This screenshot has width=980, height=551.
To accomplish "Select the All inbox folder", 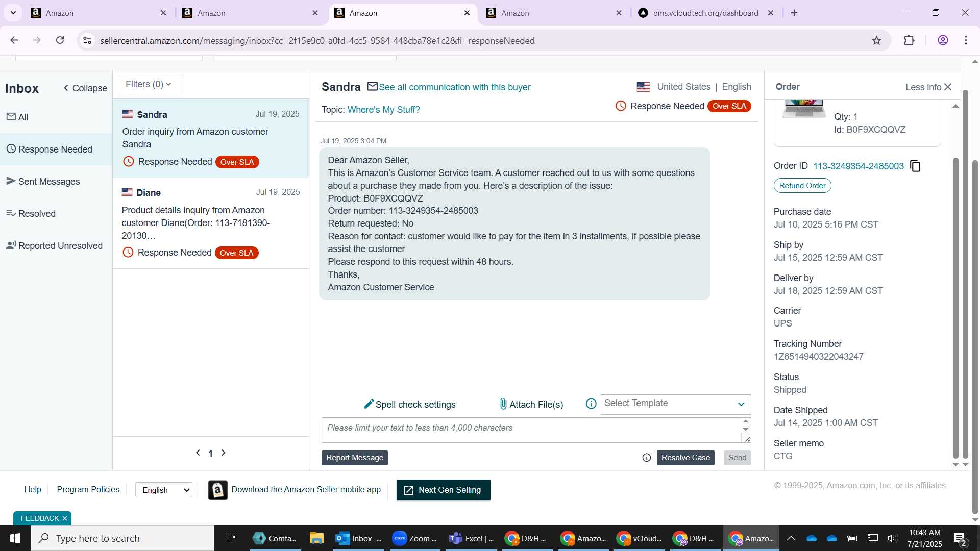I will tap(56, 117).
